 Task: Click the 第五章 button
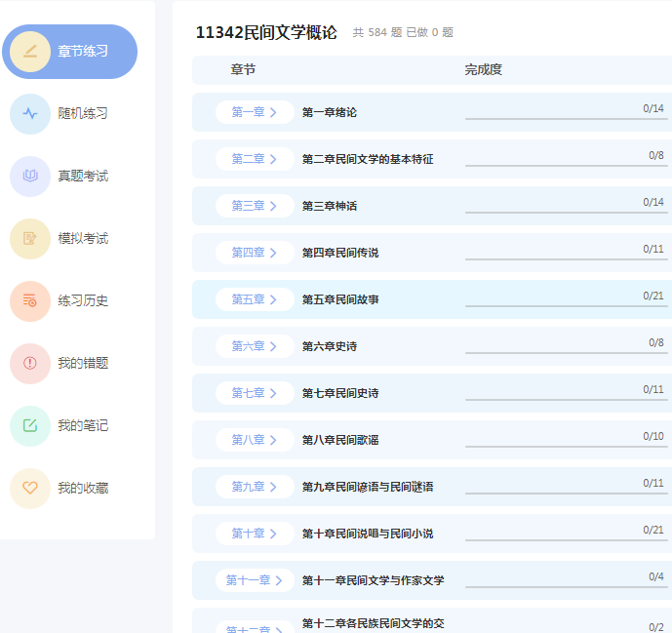click(255, 299)
